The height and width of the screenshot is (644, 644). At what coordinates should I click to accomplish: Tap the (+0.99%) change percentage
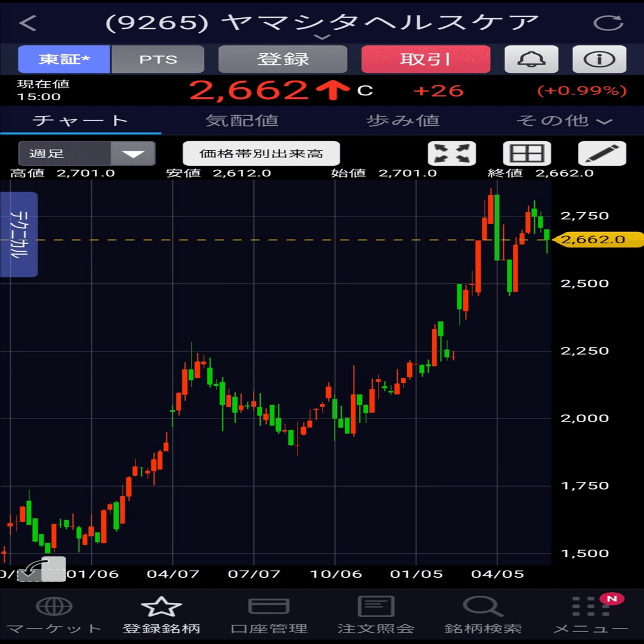tap(582, 91)
